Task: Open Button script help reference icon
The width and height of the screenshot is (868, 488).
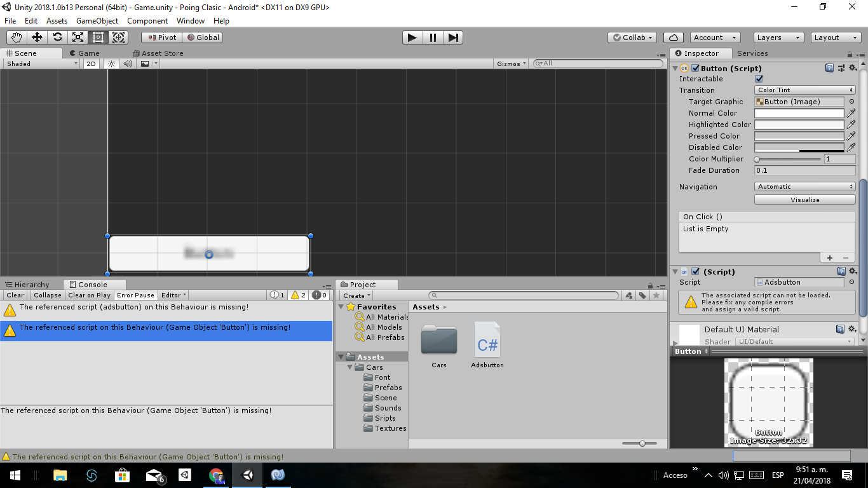Action: click(x=830, y=68)
